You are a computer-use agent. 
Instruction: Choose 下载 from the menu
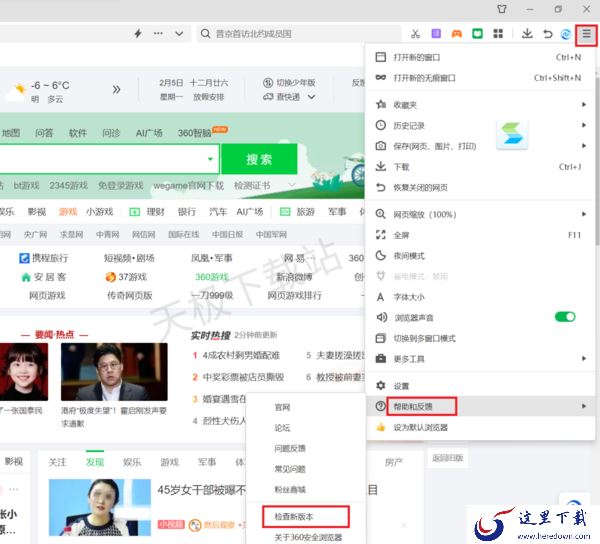tap(481, 167)
